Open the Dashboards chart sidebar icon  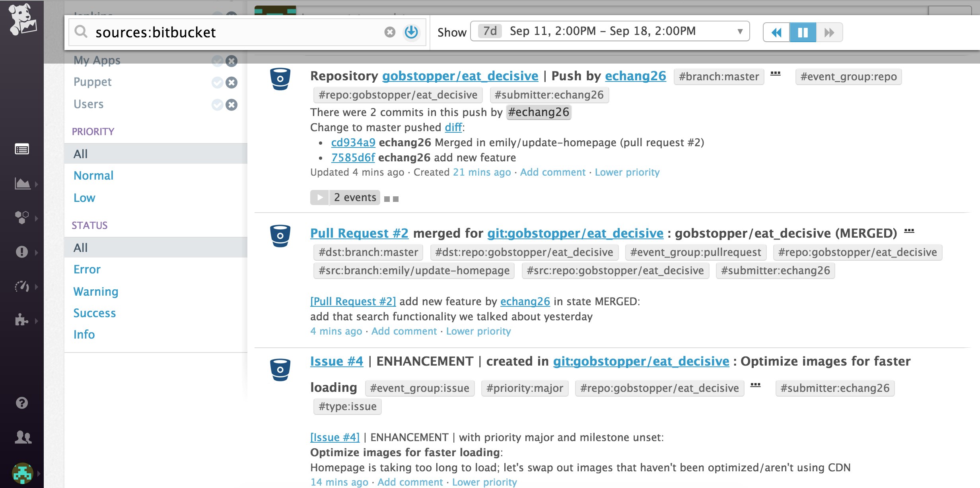pos(23,184)
